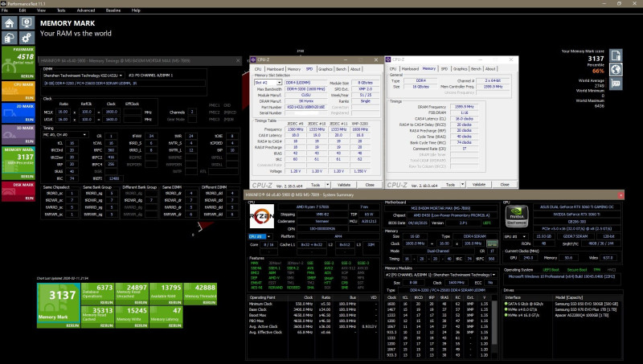Select the Memory Mark sidebar tile
This screenshot has width=643, height=364.
18,163
